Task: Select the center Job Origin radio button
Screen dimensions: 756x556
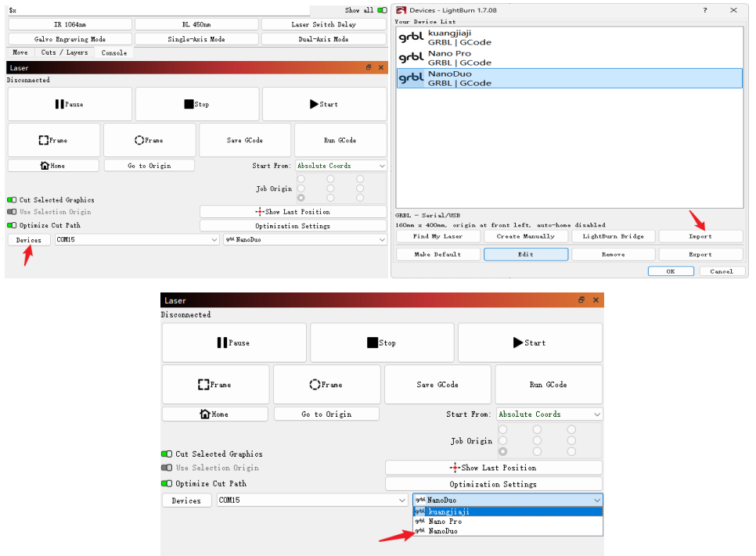Action: click(329, 188)
